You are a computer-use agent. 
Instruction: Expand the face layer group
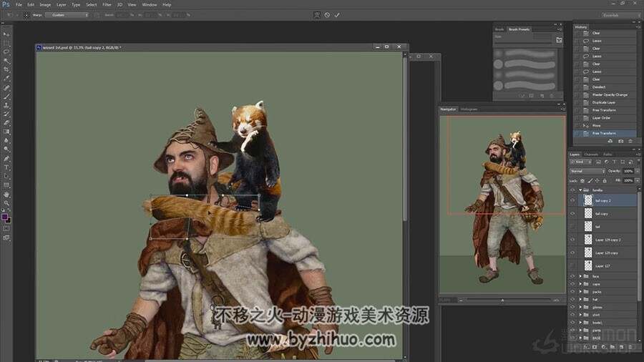pos(580,276)
